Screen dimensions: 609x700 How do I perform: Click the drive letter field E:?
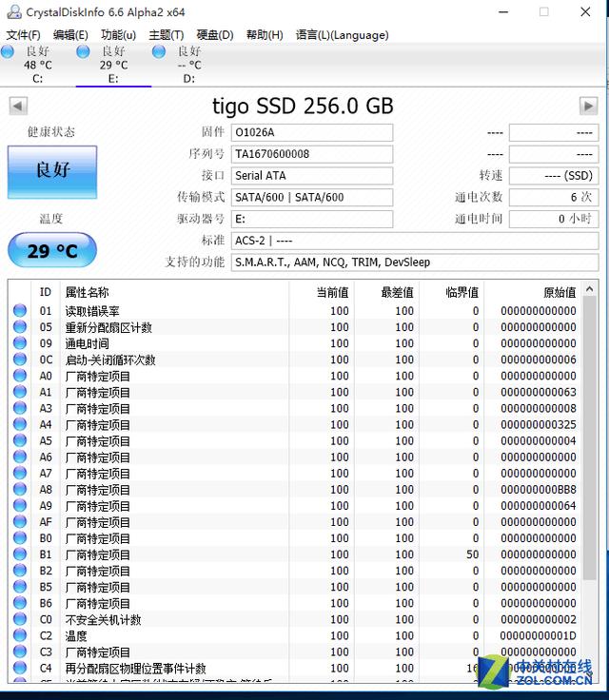pyautogui.click(x=312, y=219)
